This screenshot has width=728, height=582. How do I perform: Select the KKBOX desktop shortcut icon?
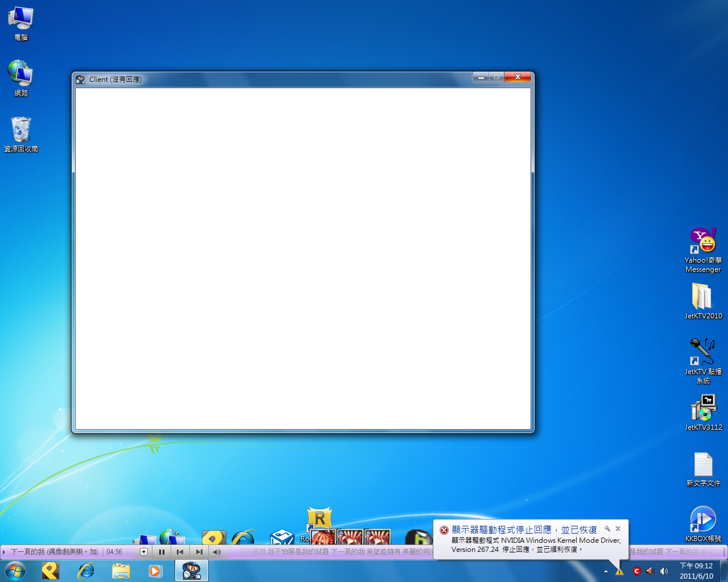click(703, 524)
